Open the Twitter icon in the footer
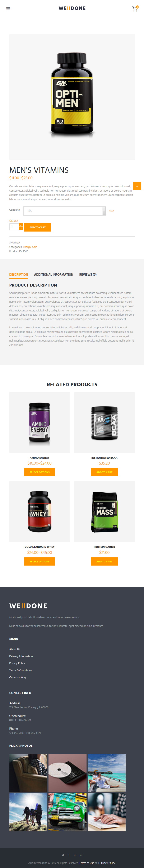 [x=63, y=855]
